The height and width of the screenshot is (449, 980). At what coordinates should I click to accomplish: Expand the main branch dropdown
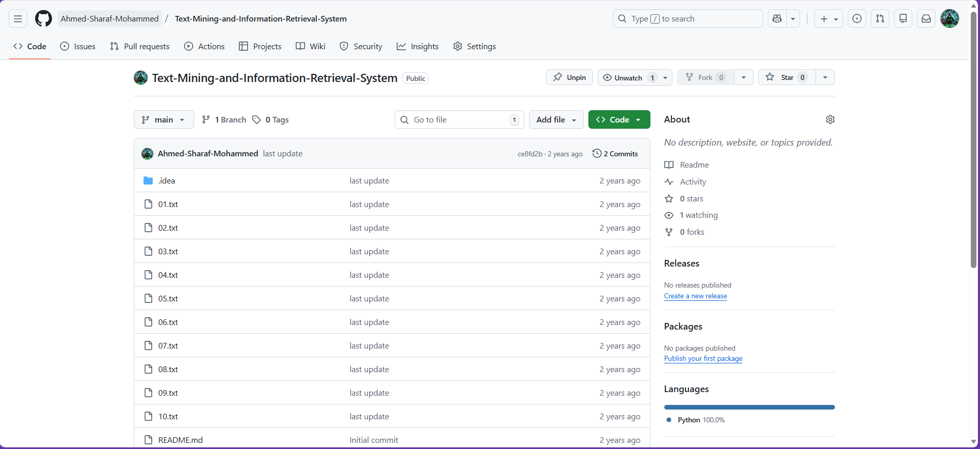coord(164,119)
